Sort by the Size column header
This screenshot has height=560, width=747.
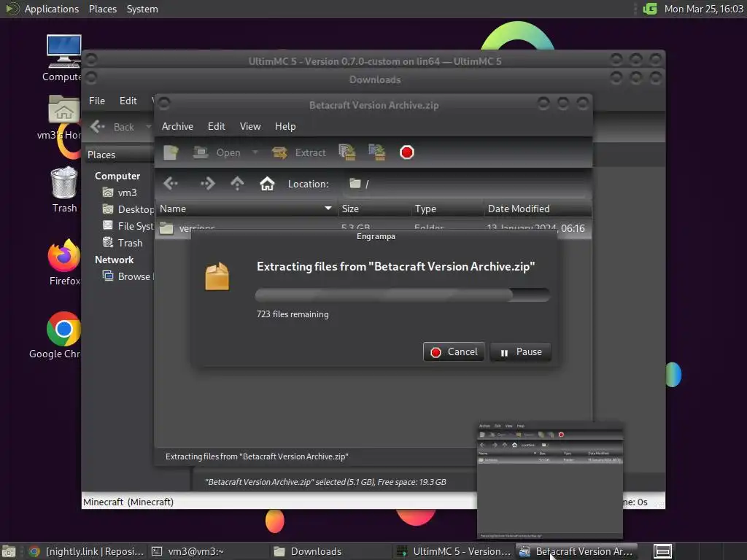(x=374, y=209)
